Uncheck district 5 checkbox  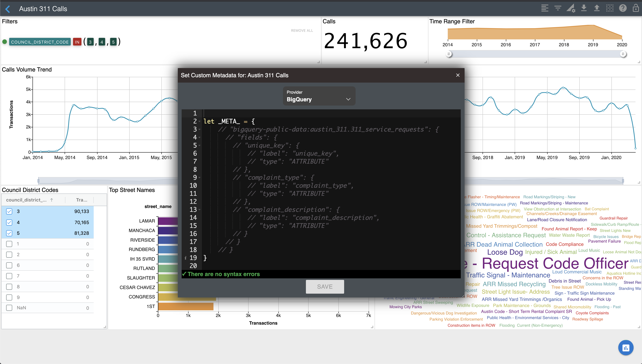pos(9,233)
